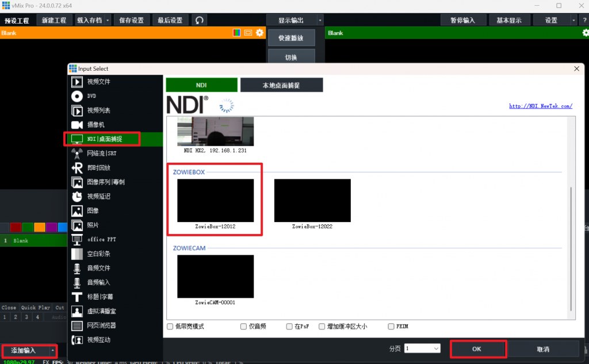
Task: Enable the 低带宽模式 checkbox
Action: click(170, 327)
